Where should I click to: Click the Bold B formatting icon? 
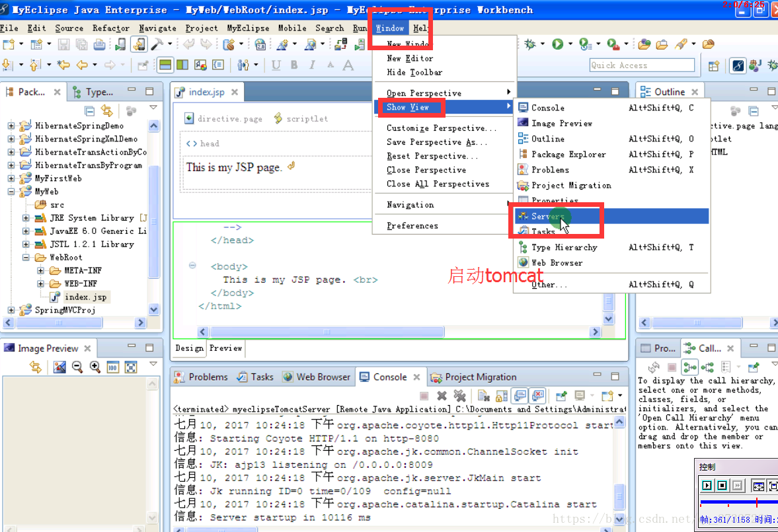[x=294, y=65]
